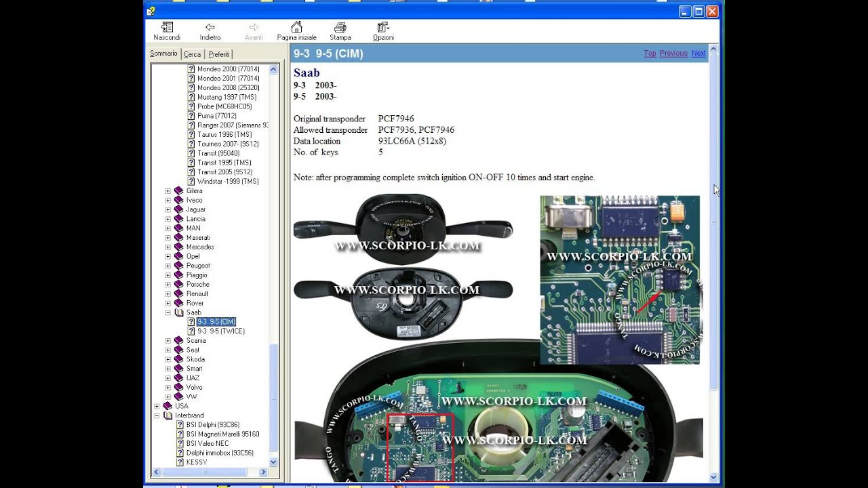
Task: Click the Peugeot book icon
Action: click(x=179, y=266)
